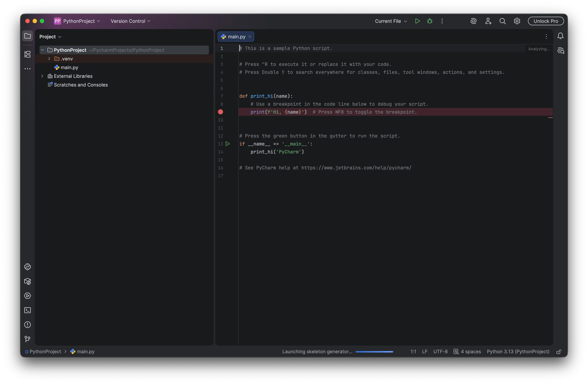Hide the Project tool window
The width and height of the screenshot is (588, 384).
point(28,36)
